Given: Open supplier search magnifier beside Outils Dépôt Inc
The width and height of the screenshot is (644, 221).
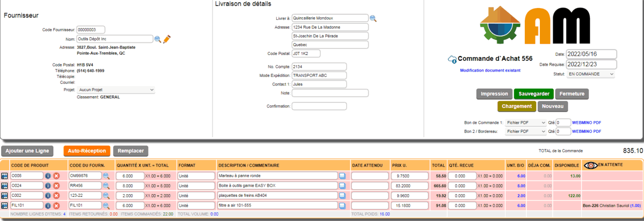Looking at the screenshot, I should 158,39.
